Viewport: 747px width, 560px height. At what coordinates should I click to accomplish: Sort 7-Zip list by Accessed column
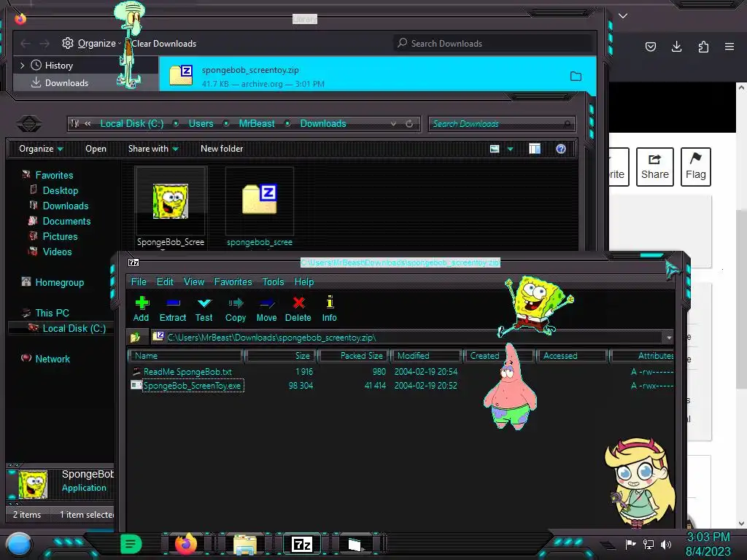(x=572, y=356)
